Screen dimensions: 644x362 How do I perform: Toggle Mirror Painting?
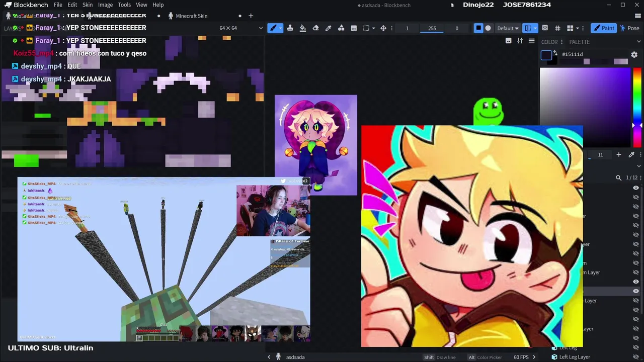pos(527,28)
